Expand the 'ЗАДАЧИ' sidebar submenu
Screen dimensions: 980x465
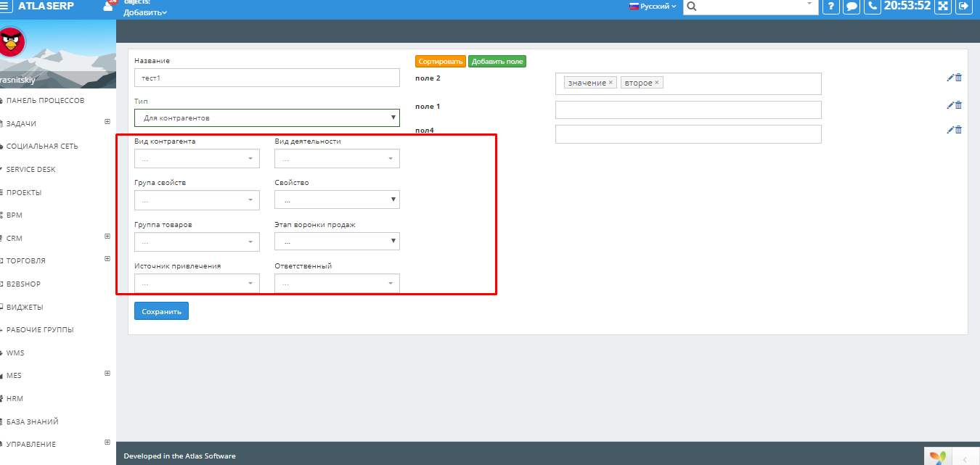point(107,122)
